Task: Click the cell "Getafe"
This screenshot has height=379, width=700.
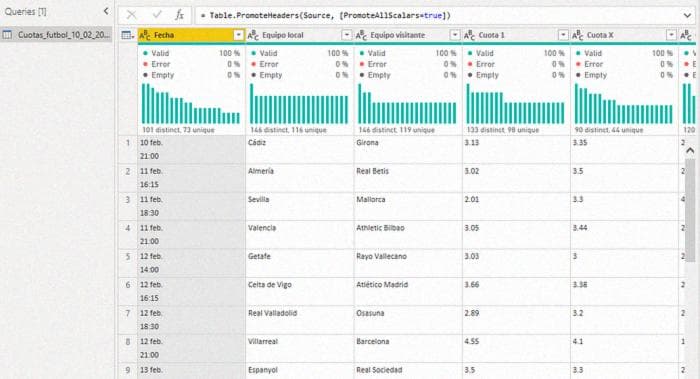Action: coord(300,263)
